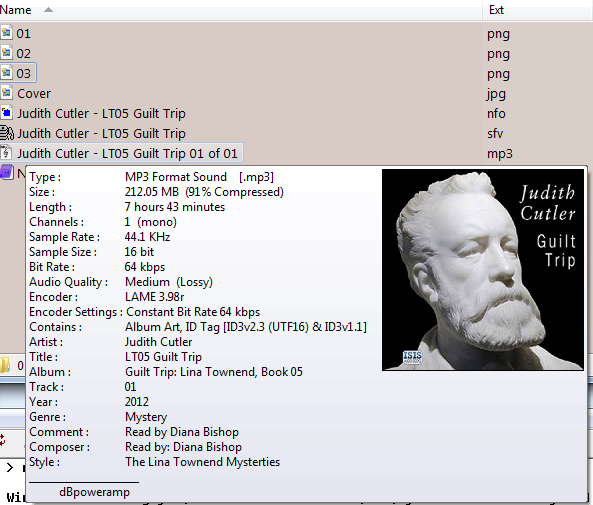
Task: Click the Medium (Lossy) audio quality value
Action: coord(169,282)
